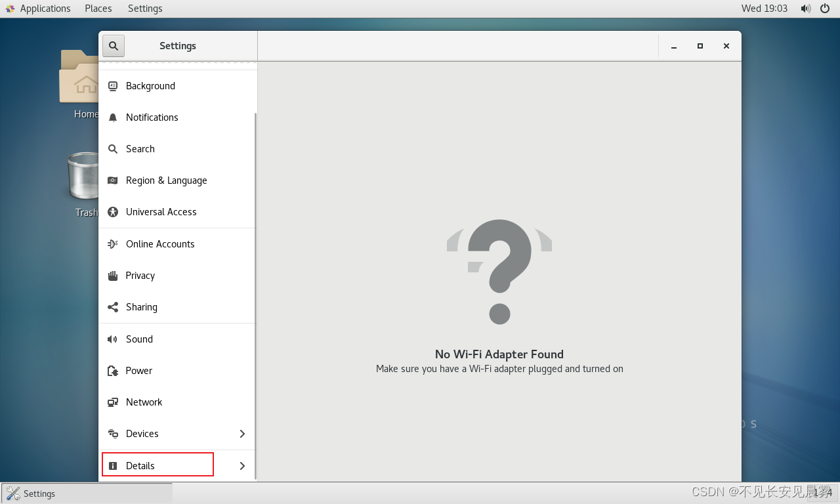Select the Notifications label
Image resolution: width=840 pixels, height=504 pixels.
(x=152, y=117)
